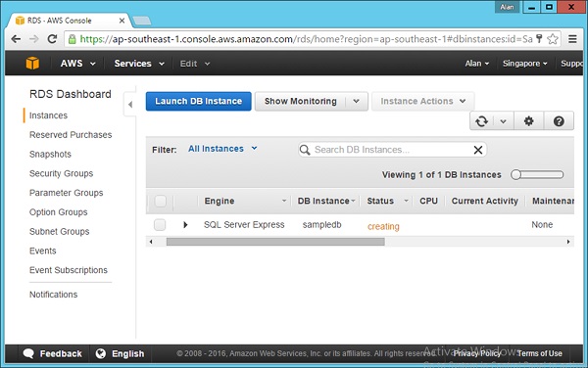Screen dimensions: 588x368
Task: Open Snapshots in the sidebar
Action: click(50, 155)
